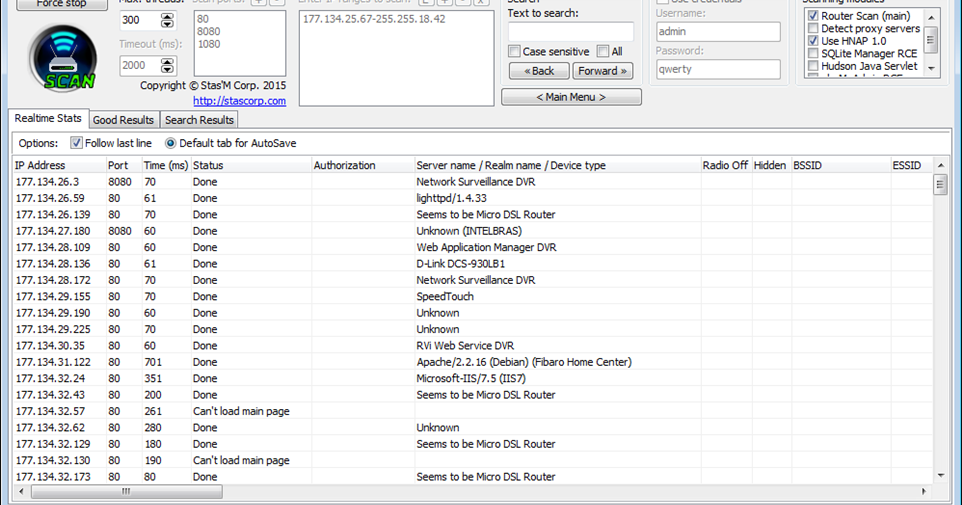Open the http://stascorp.com link
The image size is (962, 505).
239,101
